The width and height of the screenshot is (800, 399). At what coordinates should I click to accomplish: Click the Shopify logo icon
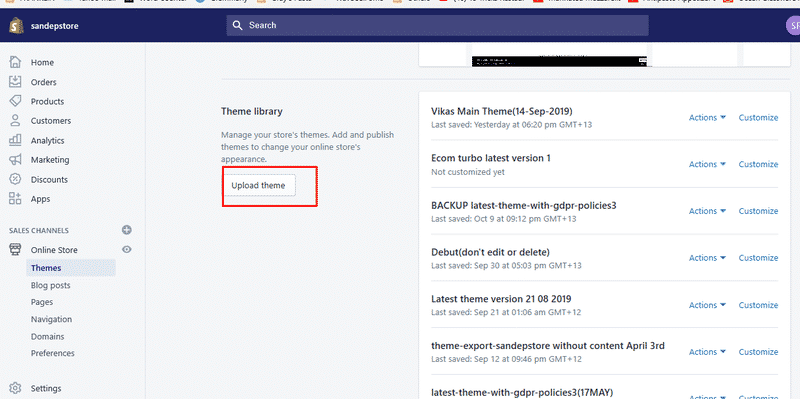tap(16, 25)
